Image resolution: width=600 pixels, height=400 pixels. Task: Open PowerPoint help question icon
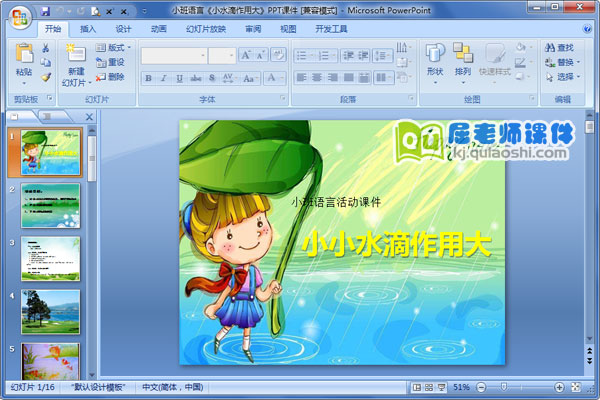(587, 29)
